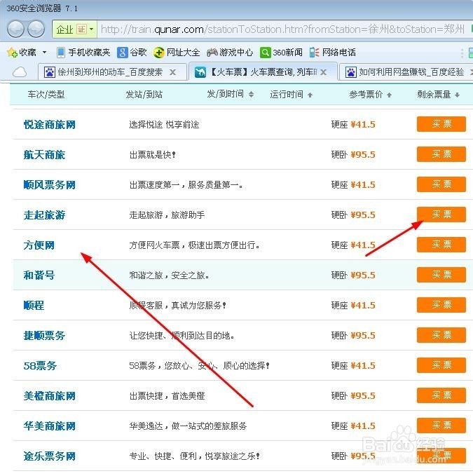Click 买票 button for 美橙商旅网
Viewport: 473px width, 476px height.
point(441,395)
